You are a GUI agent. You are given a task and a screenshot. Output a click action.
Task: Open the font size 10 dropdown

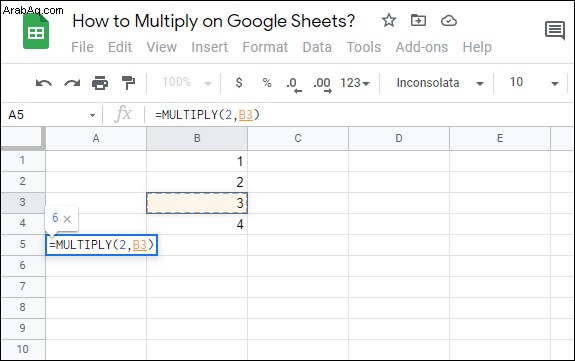click(534, 83)
